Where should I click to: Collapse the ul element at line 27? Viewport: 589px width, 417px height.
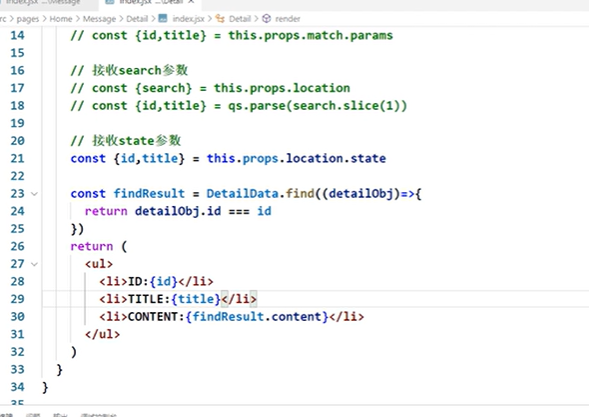click(x=34, y=264)
